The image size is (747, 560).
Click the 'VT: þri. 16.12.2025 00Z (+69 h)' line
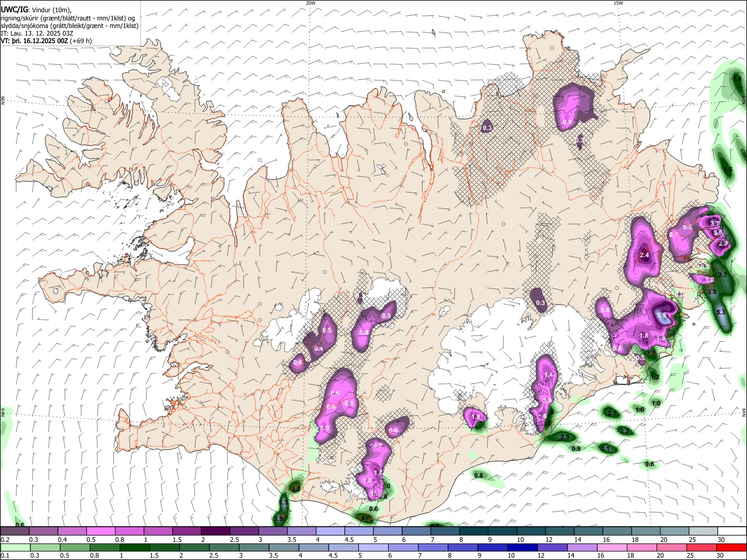click(46, 41)
